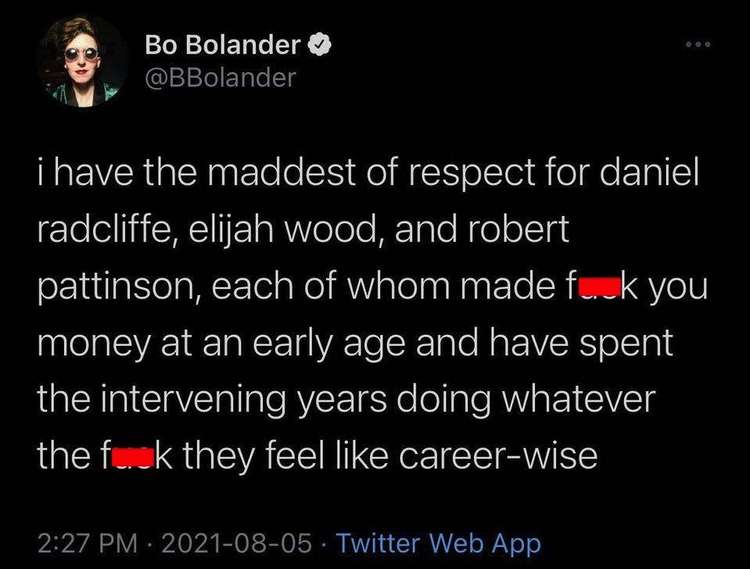Open the three-dot more options menu
Viewport: 750px width, 569px height.
pos(698,44)
